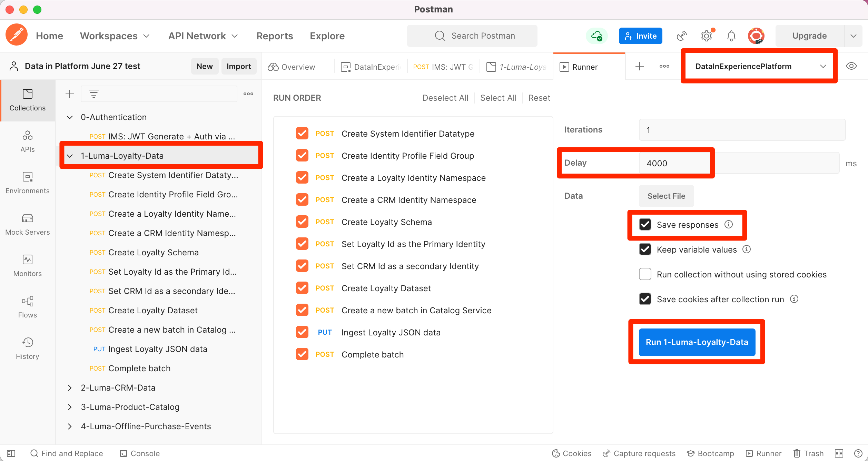Click the environment quick look eye icon
The height and width of the screenshot is (461, 868).
851,66
